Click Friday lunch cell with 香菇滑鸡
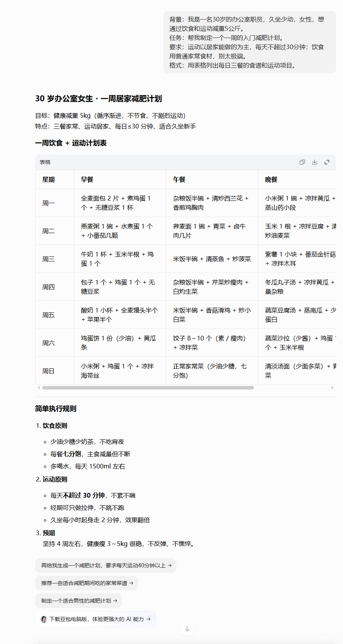The image size is (343, 644). point(212,315)
